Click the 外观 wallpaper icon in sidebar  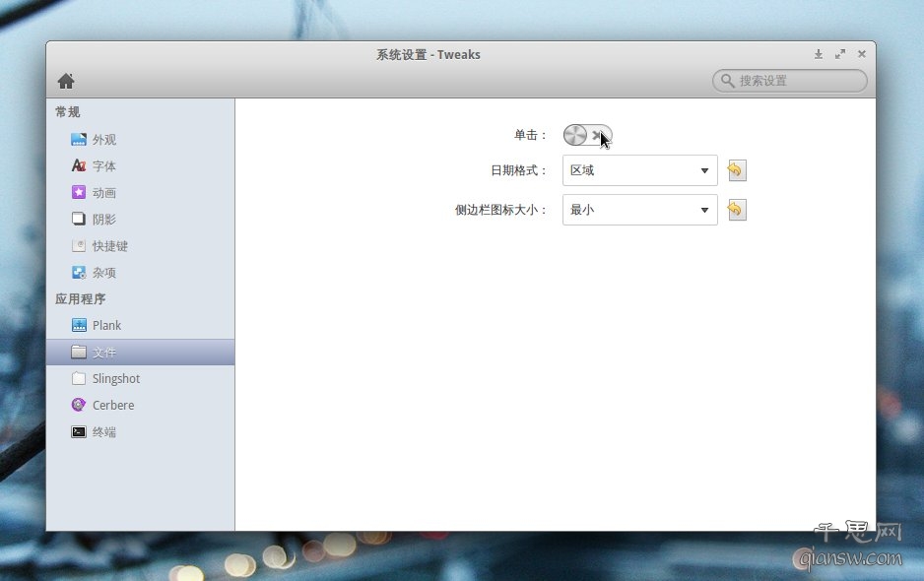(x=79, y=139)
